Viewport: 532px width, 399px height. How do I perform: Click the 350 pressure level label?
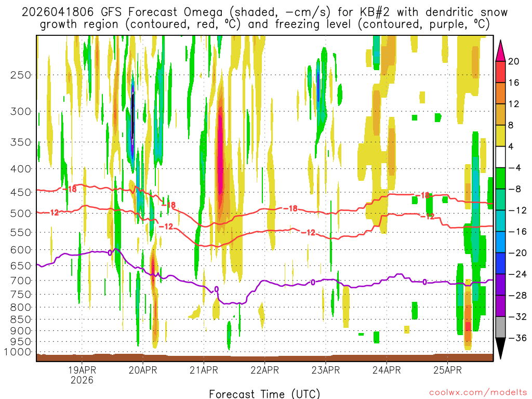(21, 142)
